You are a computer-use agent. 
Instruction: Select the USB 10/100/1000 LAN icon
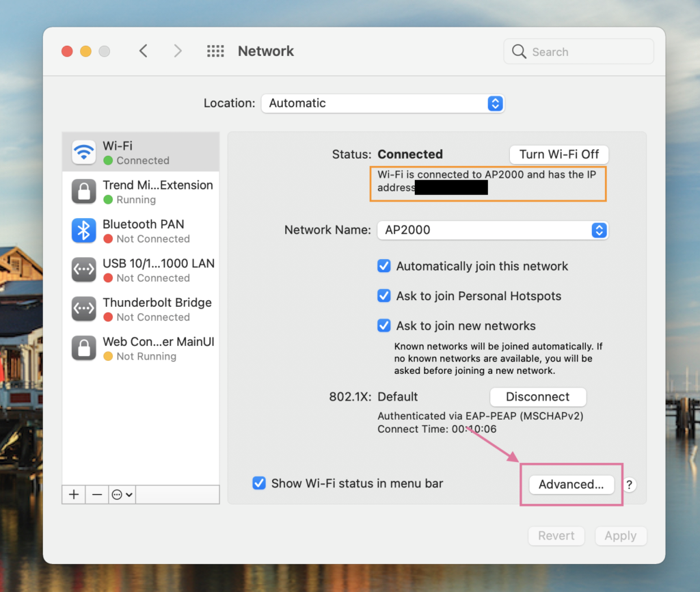coord(84,270)
